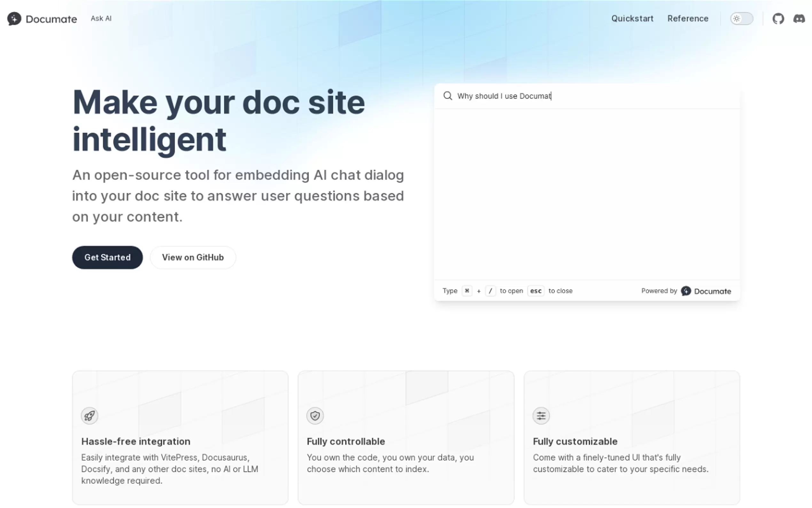Open the Discord icon link

point(799,19)
